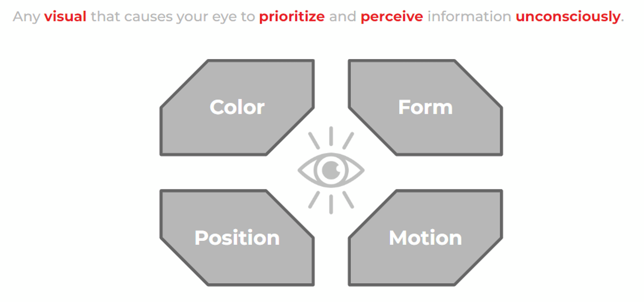Click the eye icon in the center

point(331,171)
